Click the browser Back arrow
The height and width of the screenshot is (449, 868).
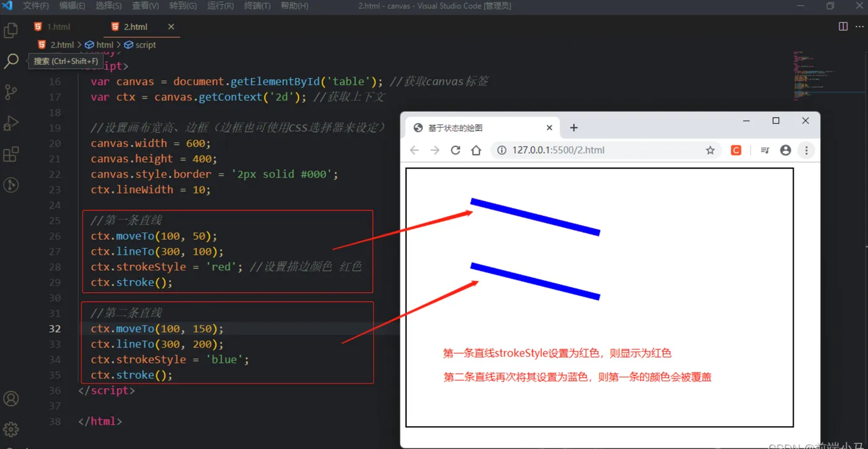415,150
